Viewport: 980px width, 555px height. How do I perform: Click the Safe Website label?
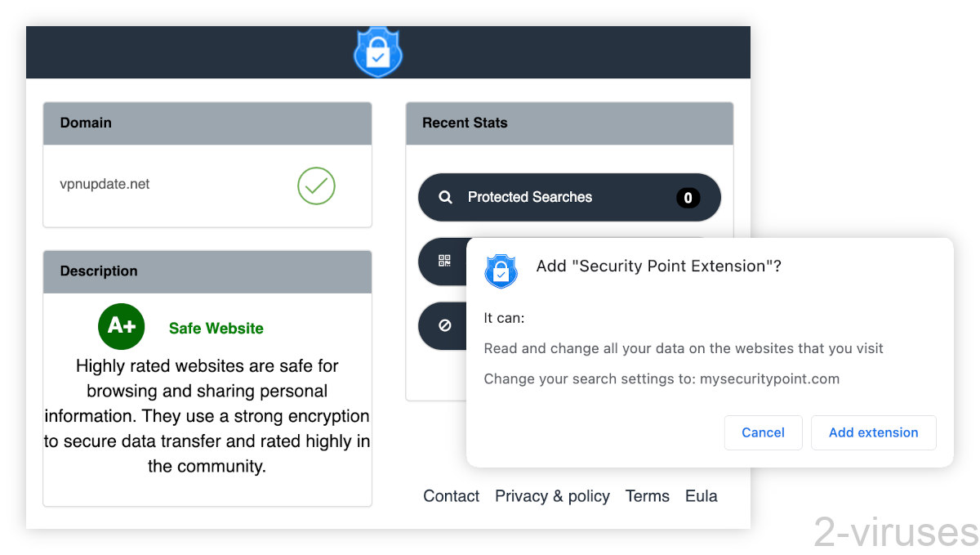216,327
